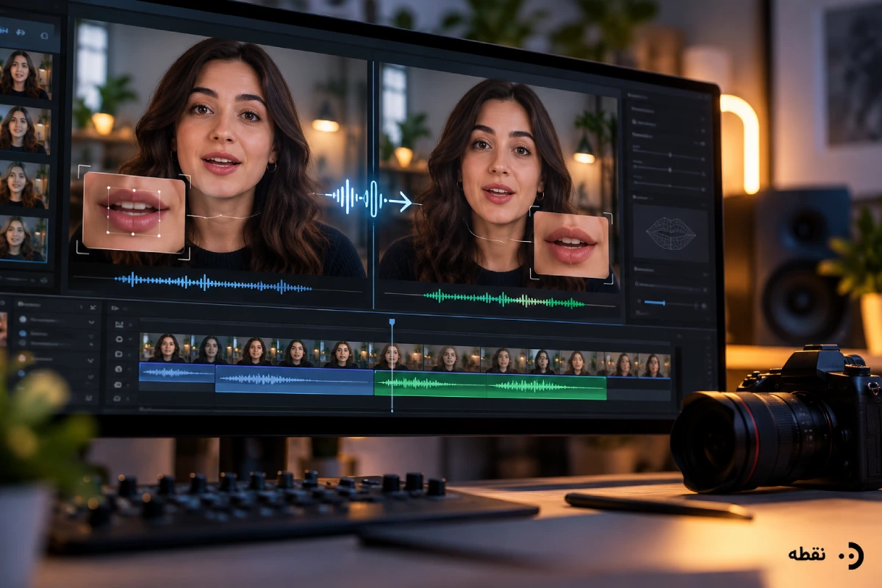Select the longer second blue audio clip
Screen dimensions: 882x588
pyautogui.click(x=294, y=380)
